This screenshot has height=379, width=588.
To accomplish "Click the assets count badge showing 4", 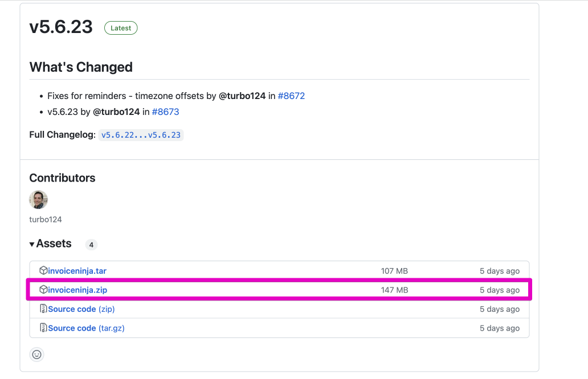I will pos(92,245).
